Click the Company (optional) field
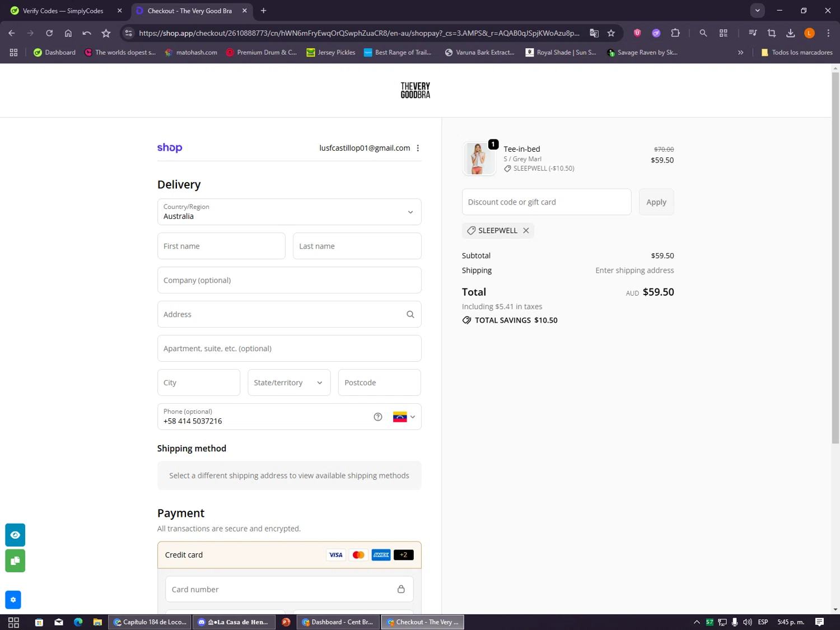Image resolution: width=840 pixels, height=630 pixels. coord(289,280)
